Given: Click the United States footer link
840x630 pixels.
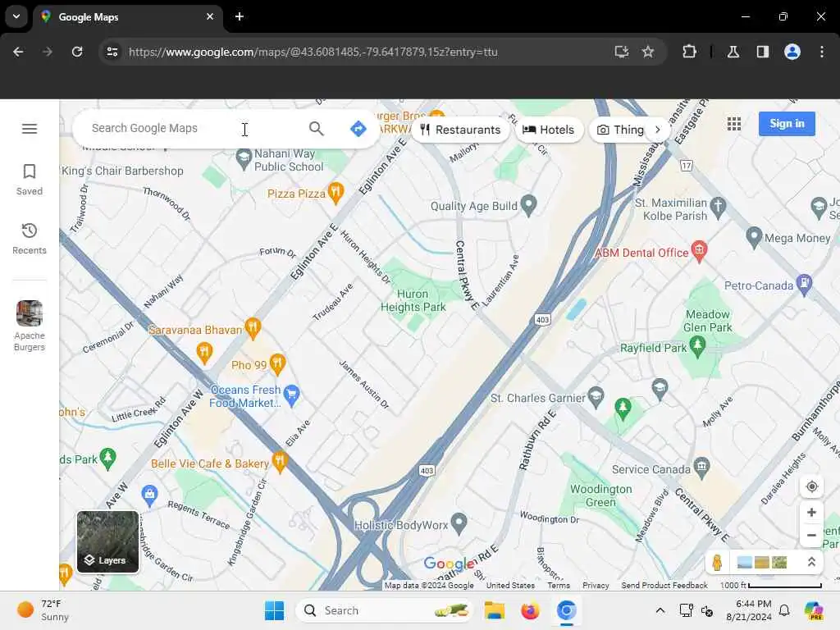Looking at the screenshot, I should click(510, 586).
